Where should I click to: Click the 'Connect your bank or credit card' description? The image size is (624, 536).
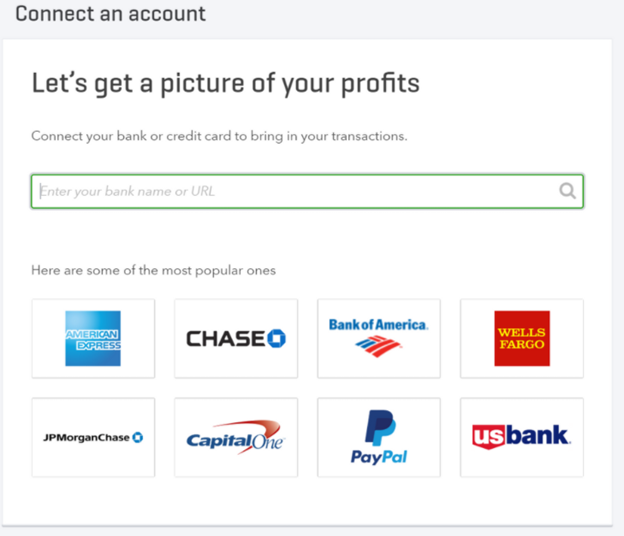tap(219, 136)
